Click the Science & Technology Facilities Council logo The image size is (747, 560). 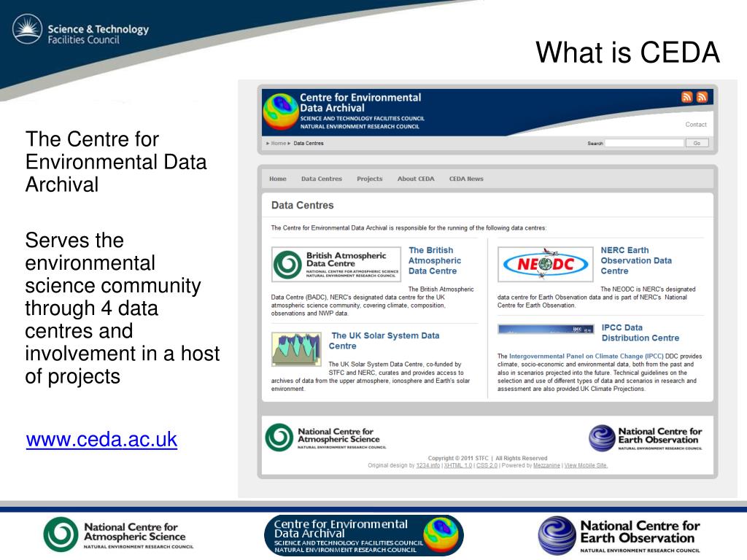[x=80, y=29]
